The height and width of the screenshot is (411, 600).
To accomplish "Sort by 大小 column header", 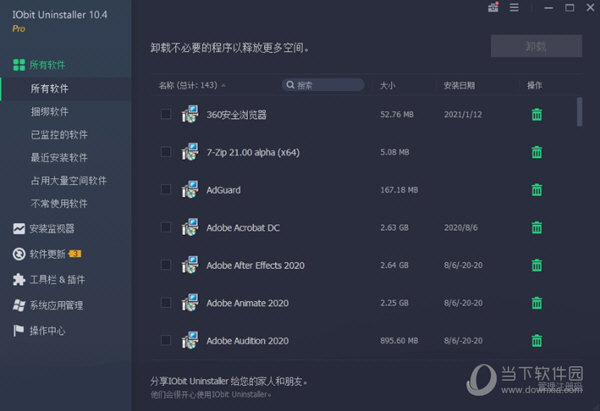I will [387, 85].
